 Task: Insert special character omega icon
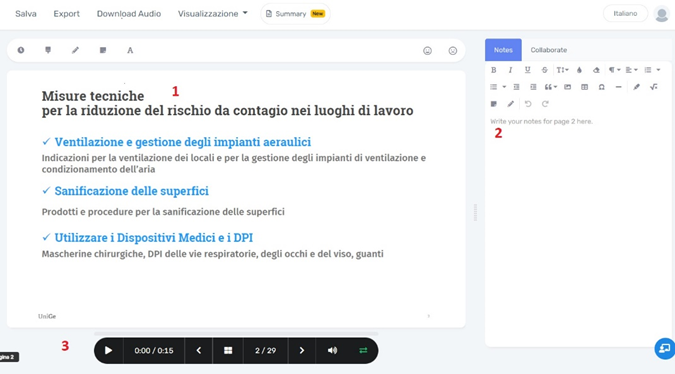point(601,87)
